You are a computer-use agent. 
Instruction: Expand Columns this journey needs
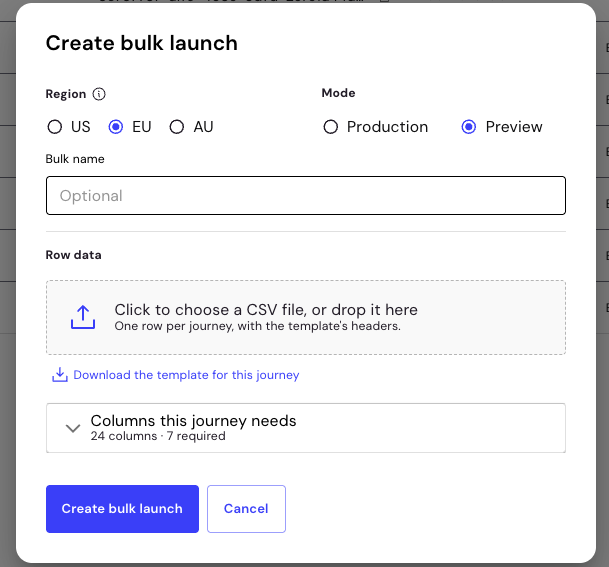[x=306, y=428]
